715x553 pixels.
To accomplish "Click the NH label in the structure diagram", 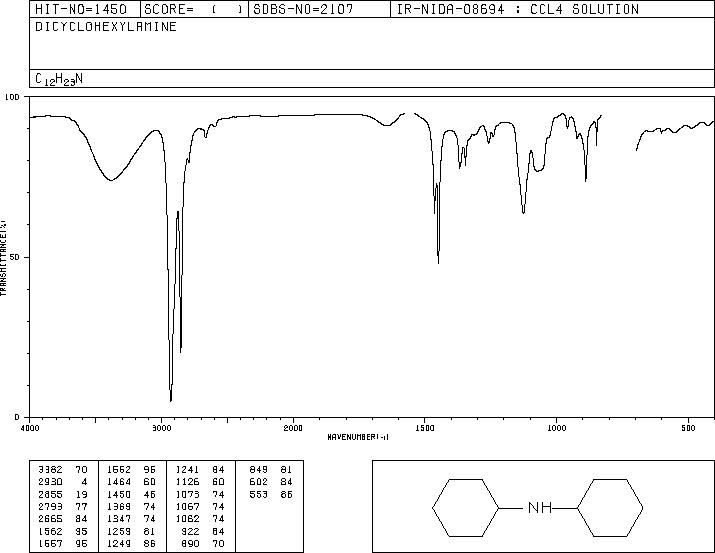I will point(540,507).
